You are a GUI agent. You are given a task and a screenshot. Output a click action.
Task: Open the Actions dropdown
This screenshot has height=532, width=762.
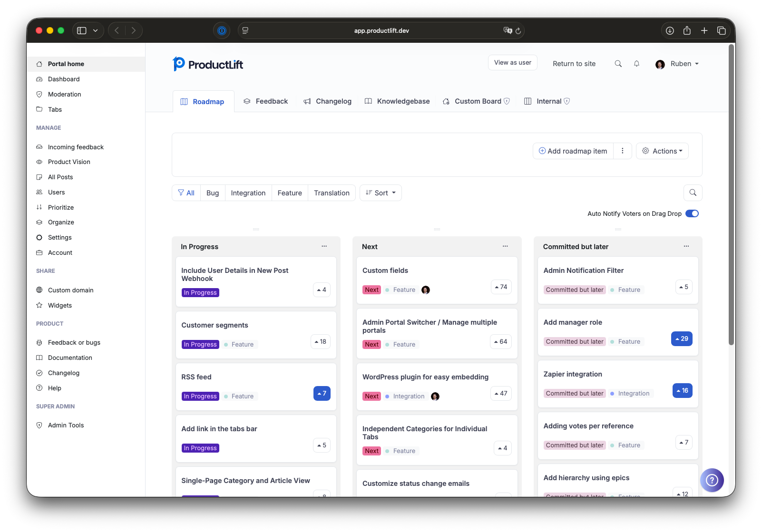click(x=662, y=151)
